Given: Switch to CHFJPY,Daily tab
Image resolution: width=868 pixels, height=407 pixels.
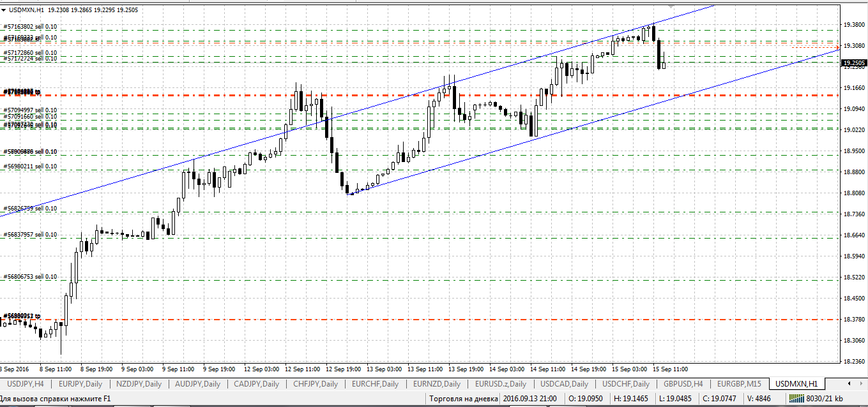Looking at the screenshot, I should click(x=316, y=384).
